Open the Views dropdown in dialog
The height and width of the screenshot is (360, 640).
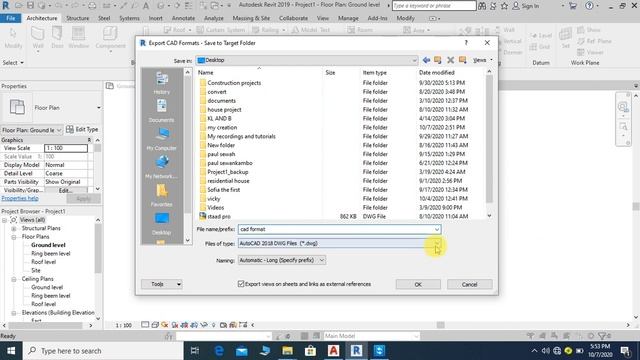[482, 60]
